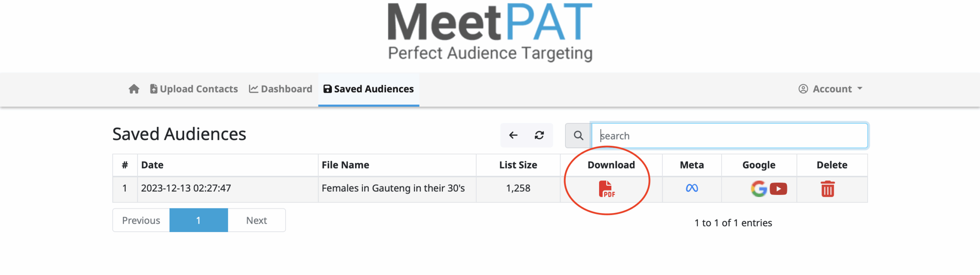Click the Previous page button

141,220
